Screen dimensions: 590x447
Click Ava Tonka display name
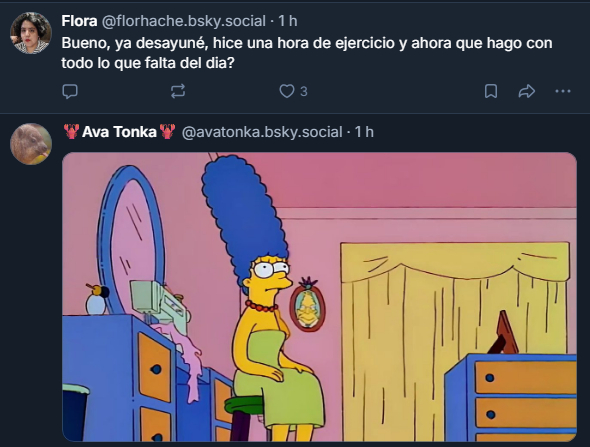119,132
